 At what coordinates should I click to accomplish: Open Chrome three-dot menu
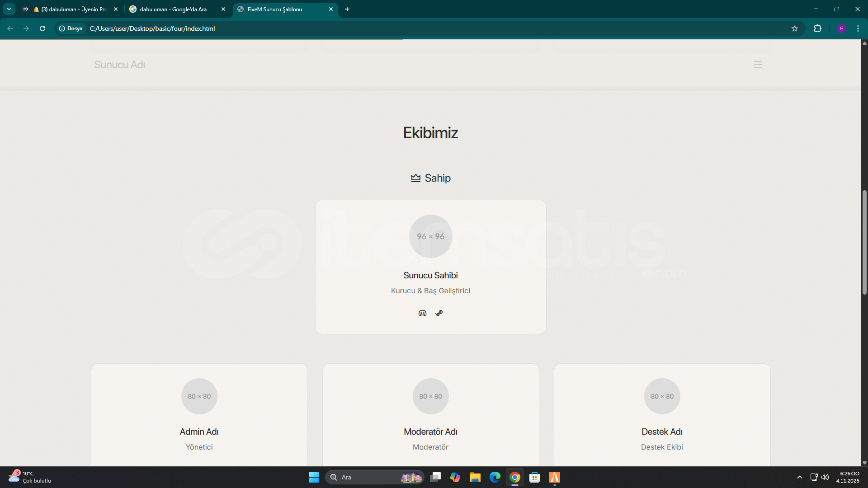[x=858, y=28]
